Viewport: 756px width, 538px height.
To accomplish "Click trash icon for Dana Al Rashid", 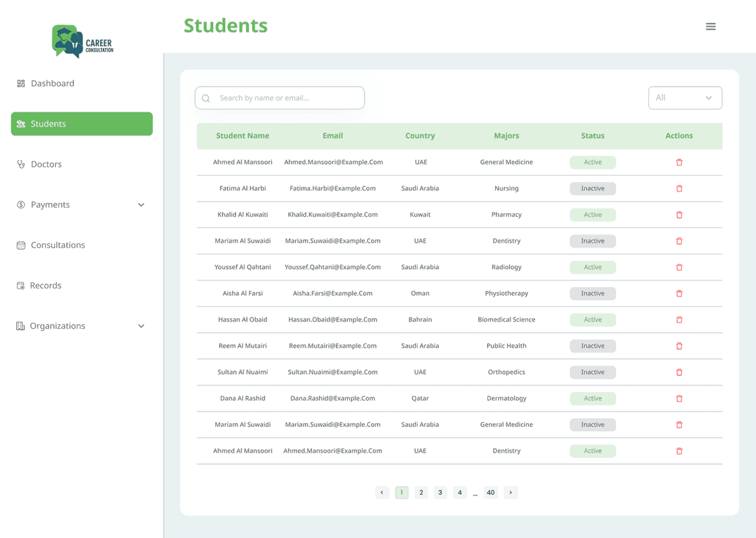I will coord(679,398).
